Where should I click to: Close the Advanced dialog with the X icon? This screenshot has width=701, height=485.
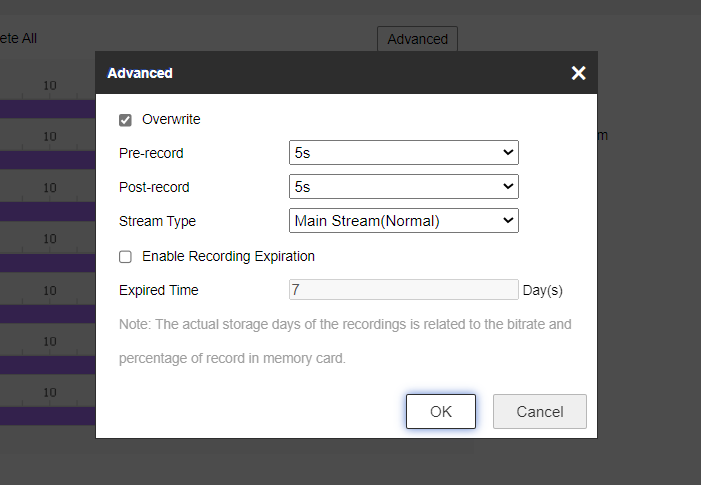(x=578, y=73)
